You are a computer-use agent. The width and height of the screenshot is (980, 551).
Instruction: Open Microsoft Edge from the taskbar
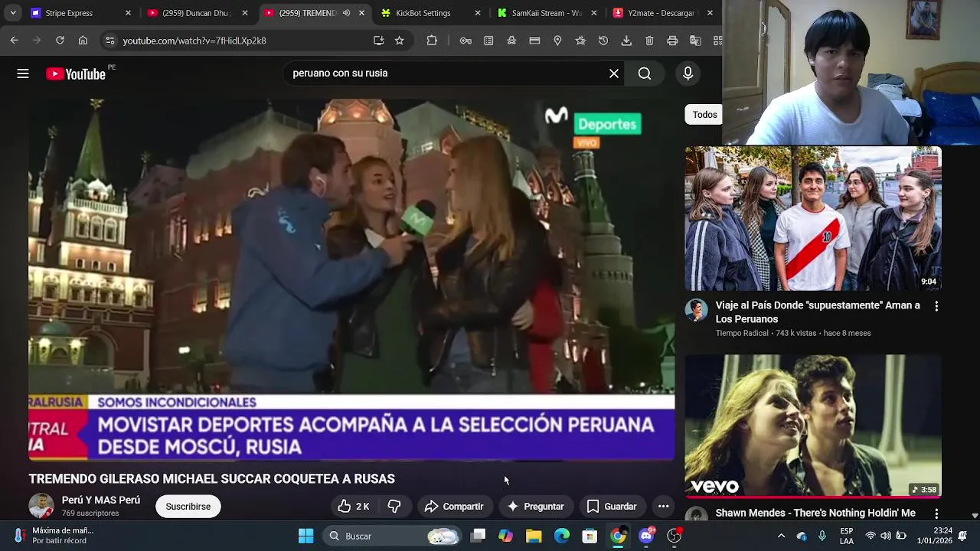coord(562,536)
